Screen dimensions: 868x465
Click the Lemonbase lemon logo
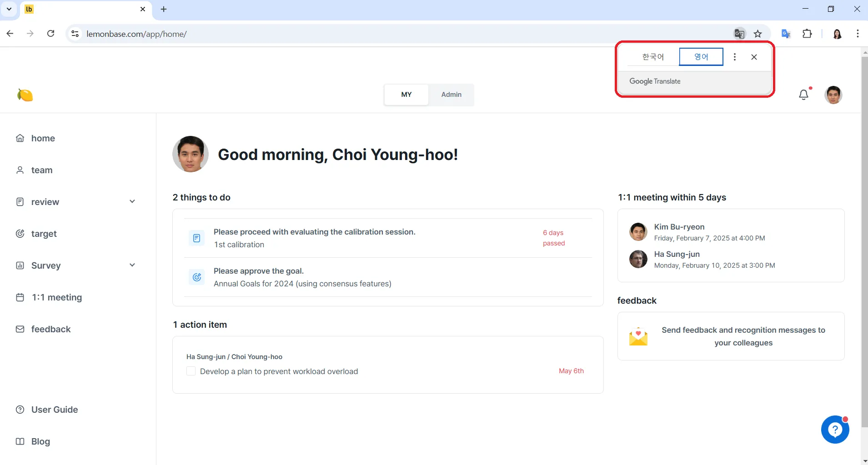(25, 95)
